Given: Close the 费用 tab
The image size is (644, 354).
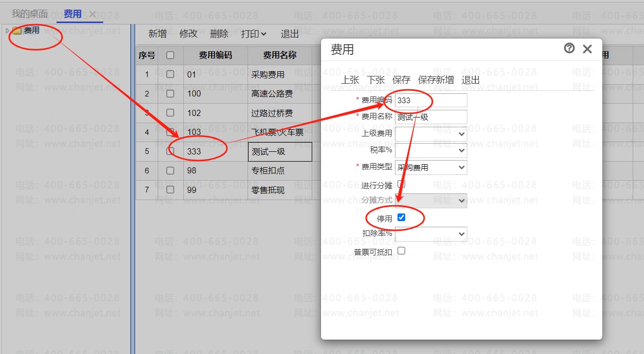Looking at the screenshot, I should (92, 14).
